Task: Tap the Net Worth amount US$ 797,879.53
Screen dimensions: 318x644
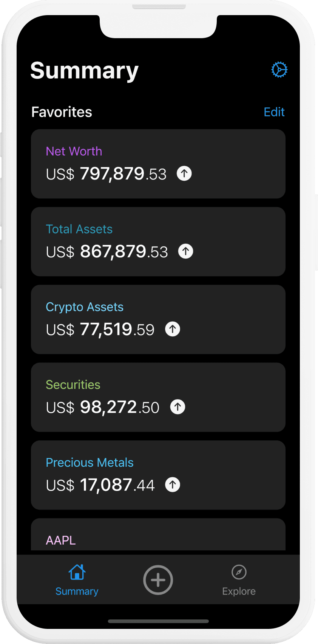Action: click(106, 174)
